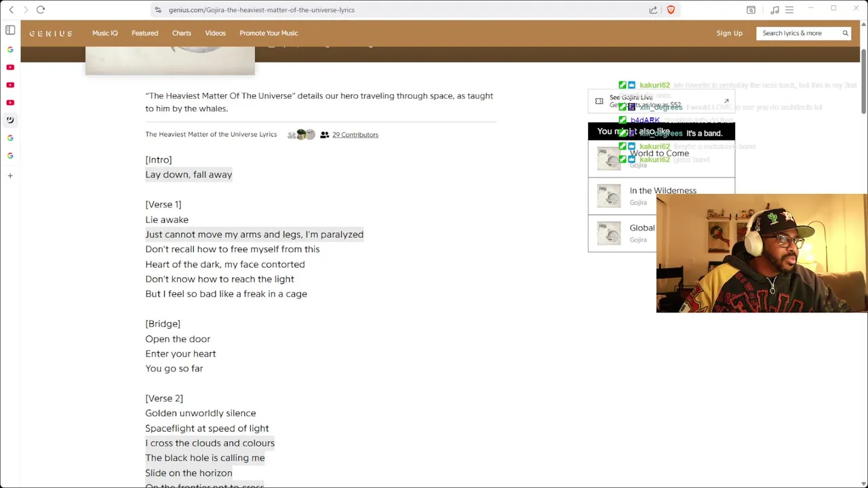Open site settings icon in the address bar
This screenshot has height=488, width=868.
[158, 9]
